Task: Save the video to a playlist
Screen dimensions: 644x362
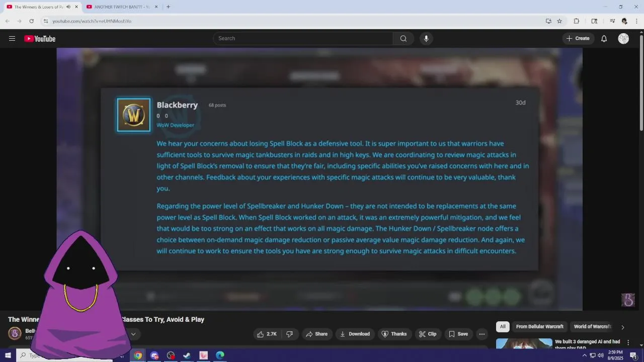Action: [x=458, y=334]
